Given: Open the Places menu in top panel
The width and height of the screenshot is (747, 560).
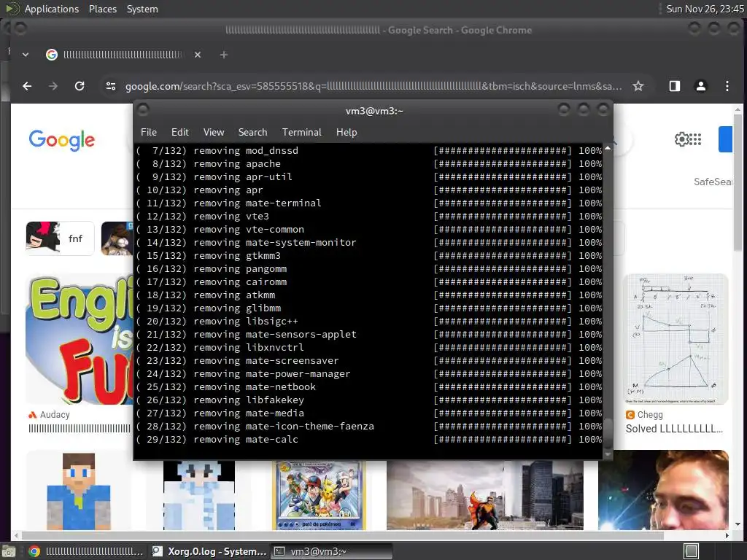Looking at the screenshot, I should tap(102, 9).
